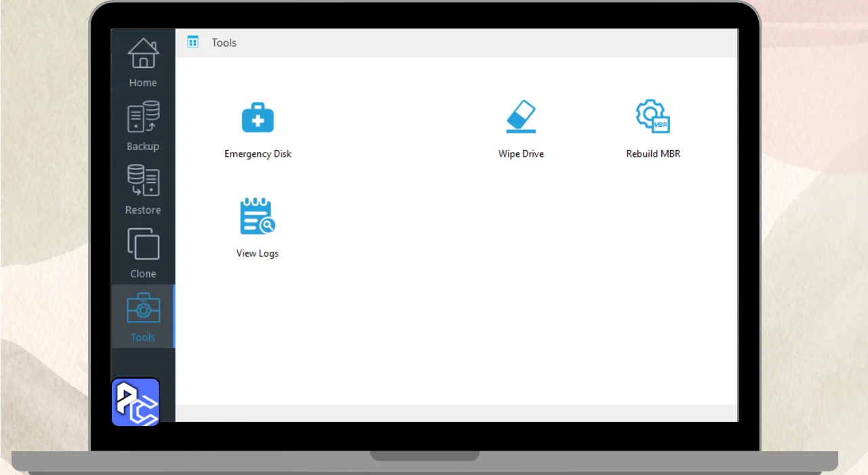Click the "Tools" header title text
This screenshot has width=868, height=475.
pos(224,43)
